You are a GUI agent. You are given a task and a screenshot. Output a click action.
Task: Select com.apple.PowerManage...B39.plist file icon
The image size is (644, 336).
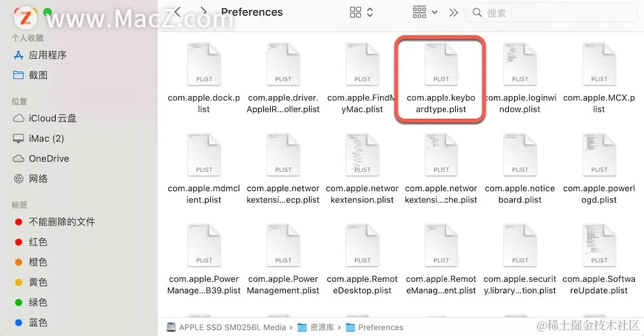(x=204, y=246)
